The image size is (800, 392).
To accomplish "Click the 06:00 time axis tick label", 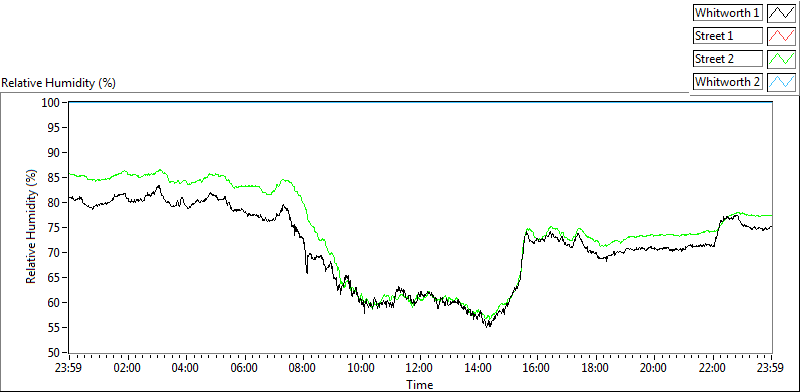I will [x=245, y=368].
